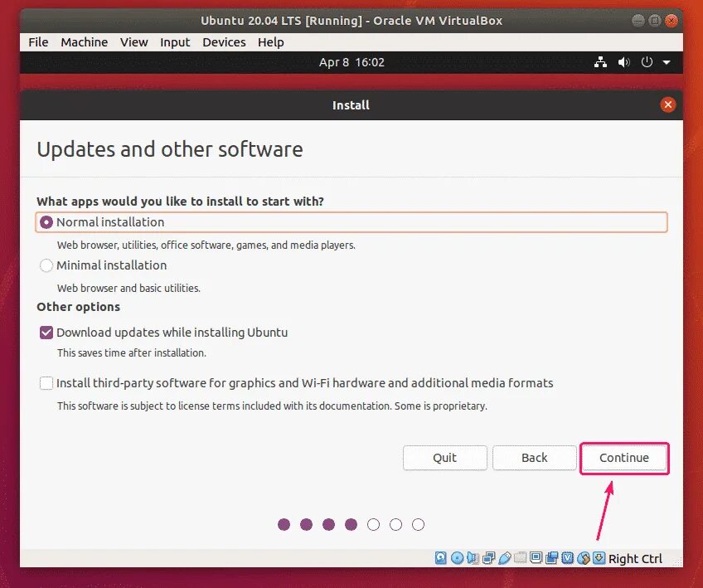Close the VirtualBox window

click(671, 21)
